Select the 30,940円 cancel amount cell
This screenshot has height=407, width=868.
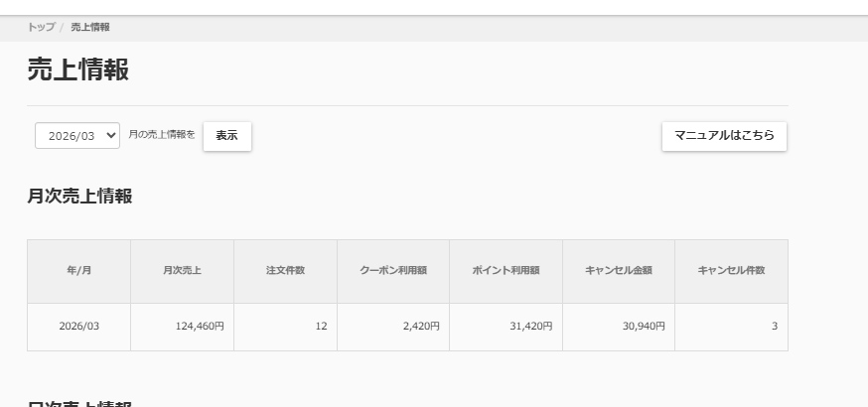tap(644, 327)
